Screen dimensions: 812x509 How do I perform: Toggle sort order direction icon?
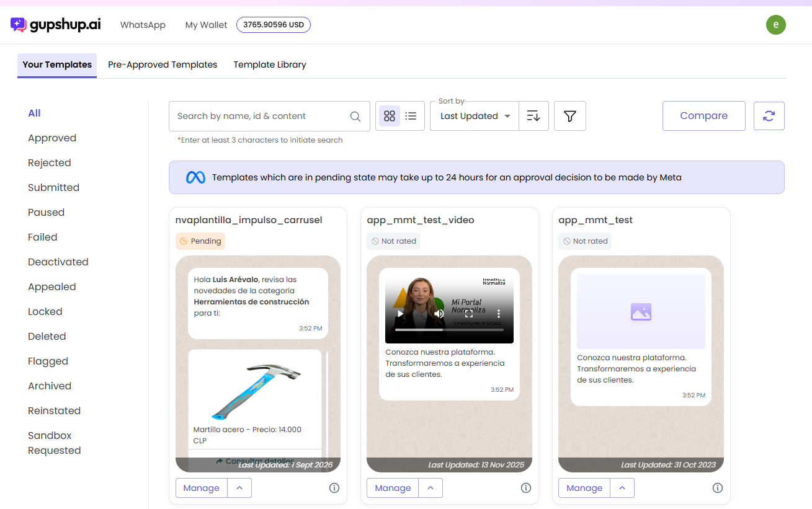(x=533, y=116)
